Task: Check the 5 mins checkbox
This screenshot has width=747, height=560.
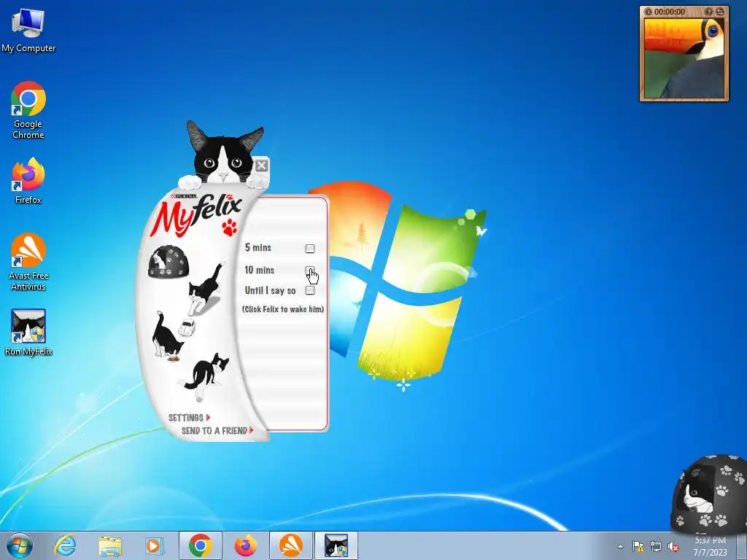Action: point(309,249)
